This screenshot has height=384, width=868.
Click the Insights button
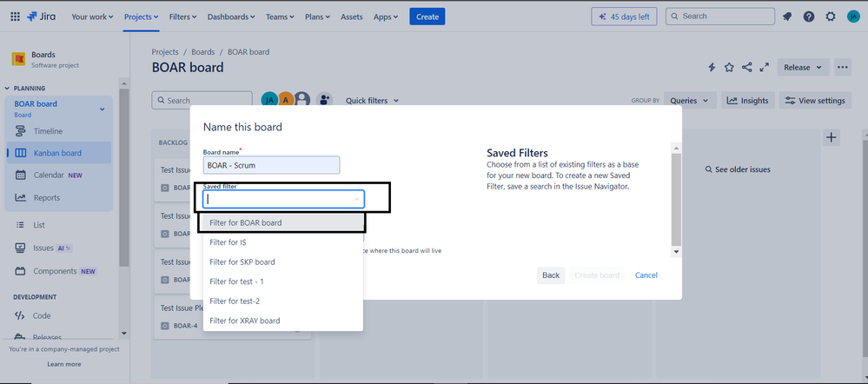[x=748, y=100]
